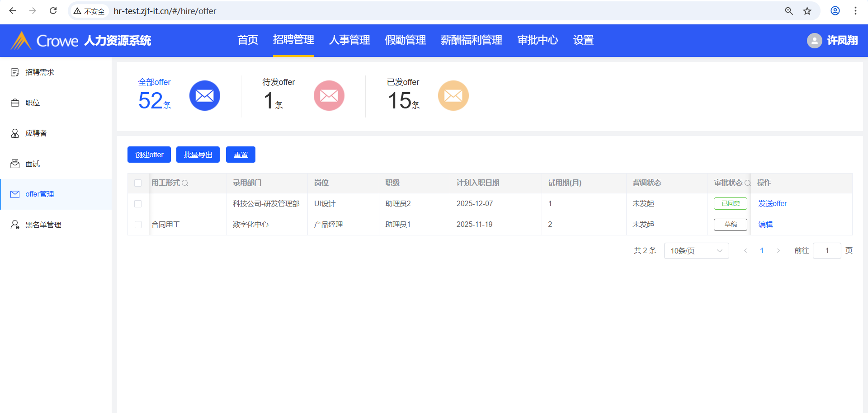Click the 发送offer link in first row
Screen dimensions: 868x413
click(x=772, y=204)
